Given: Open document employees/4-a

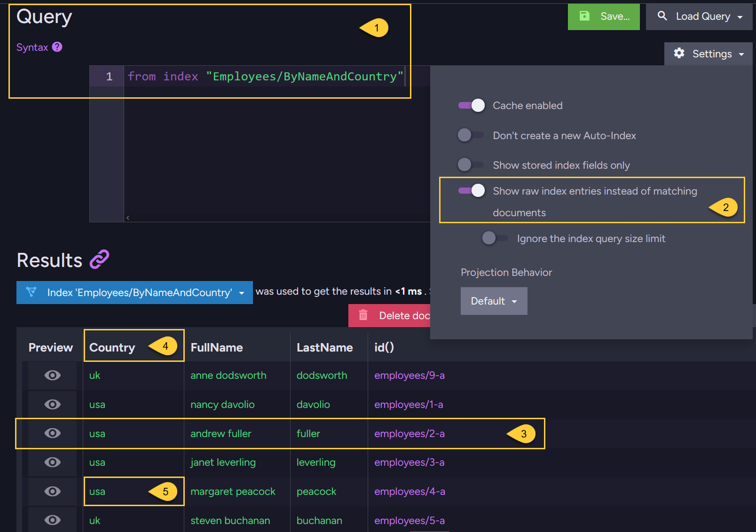Looking at the screenshot, I should tap(409, 491).
